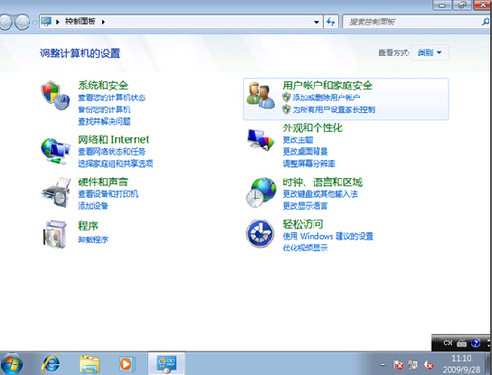Click the volume muted tray icon
This screenshot has height=375, width=492.
(x=428, y=365)
